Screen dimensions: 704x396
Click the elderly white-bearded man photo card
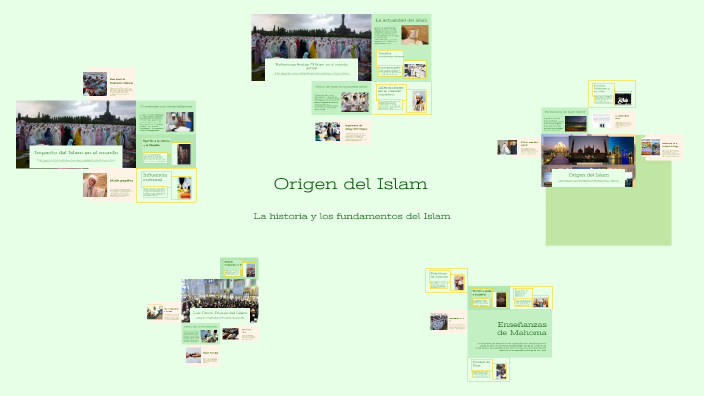[x=95, y=185]
